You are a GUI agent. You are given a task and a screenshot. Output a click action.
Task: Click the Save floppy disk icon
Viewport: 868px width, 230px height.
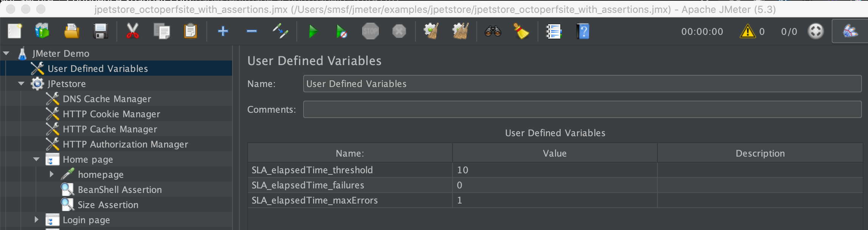pyautogui.click(x=101, y=31)
